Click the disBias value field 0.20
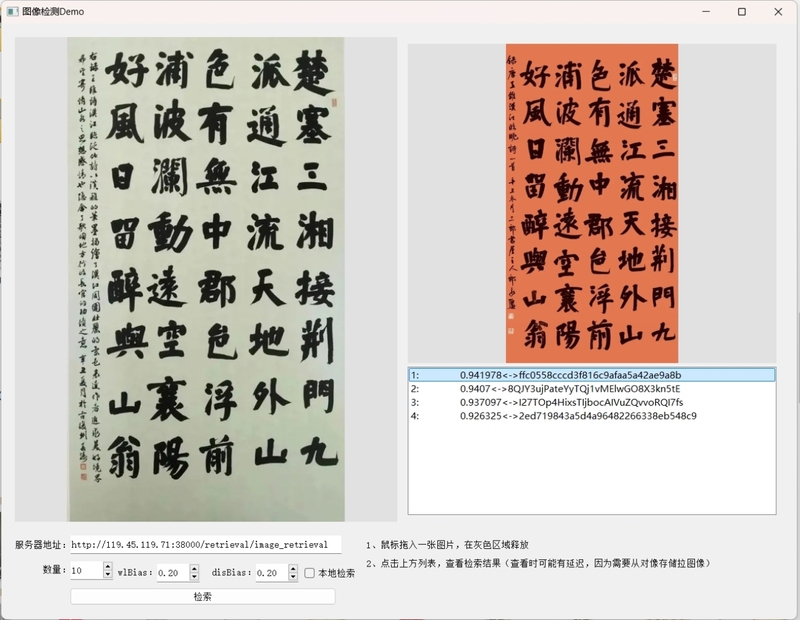The image size is (800, 620). click(x=271, y=573)
